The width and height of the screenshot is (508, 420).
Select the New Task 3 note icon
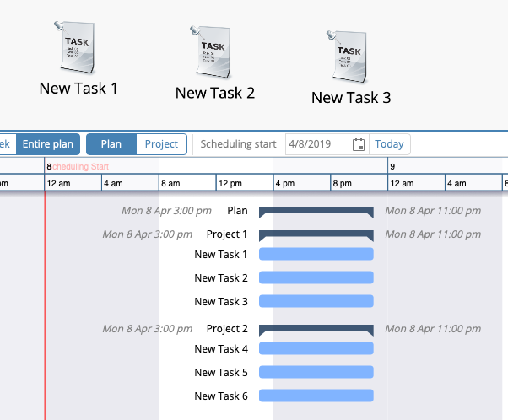tap(348, 57)
